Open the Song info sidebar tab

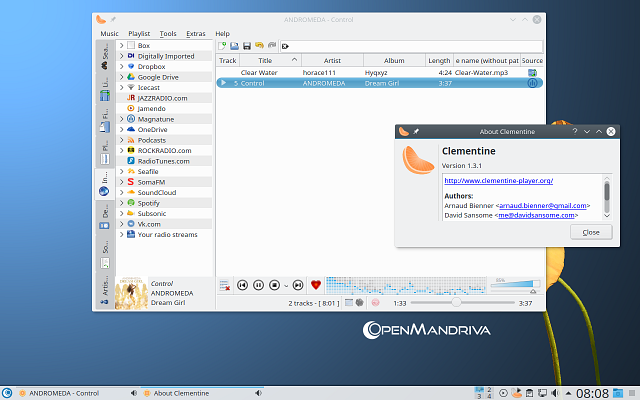point(104,254)
